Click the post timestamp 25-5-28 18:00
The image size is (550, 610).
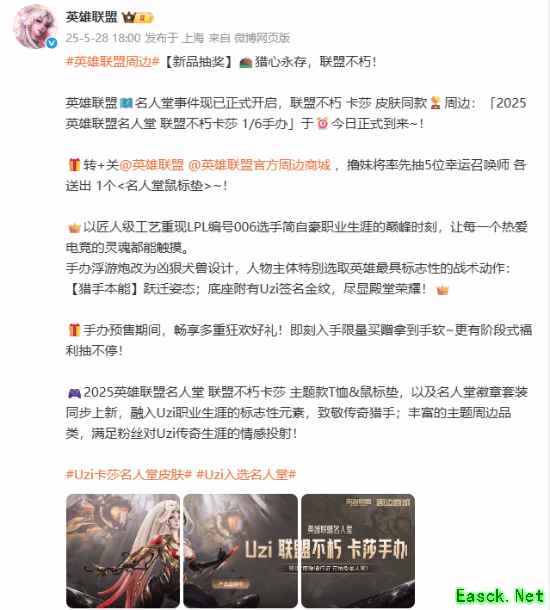(x=103, y=38)
